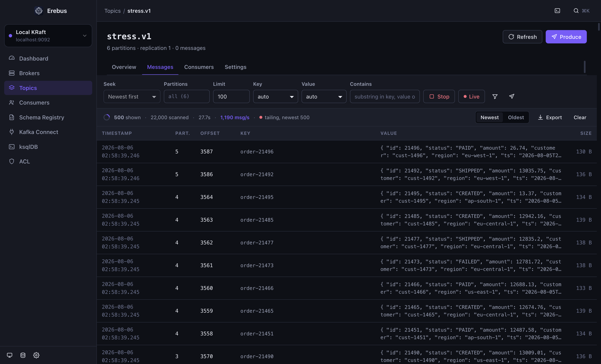Open ksqlDB in sidebar
The image size is (601, 364).
(48, 147)
